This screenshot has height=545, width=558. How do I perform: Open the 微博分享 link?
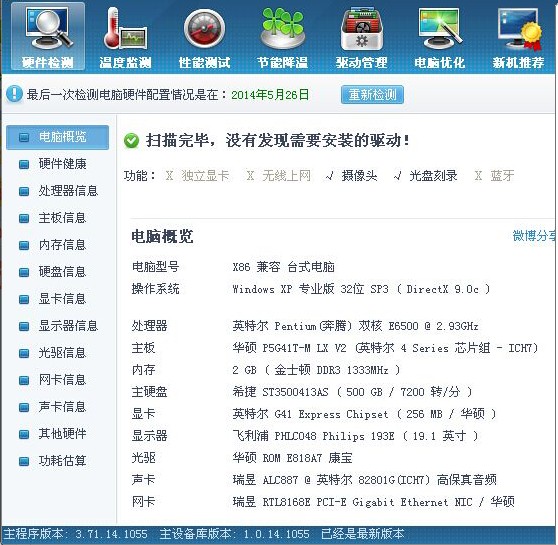535,236
